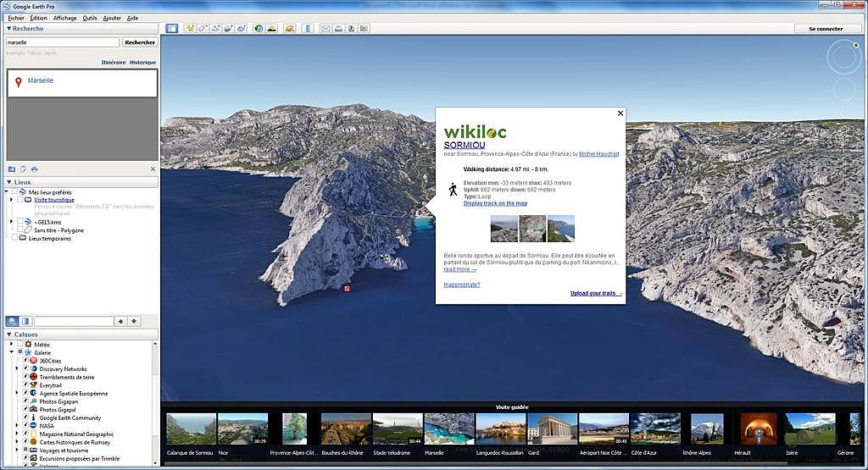
Task: Open the Outils menu
Action: (x=90, y=18)
